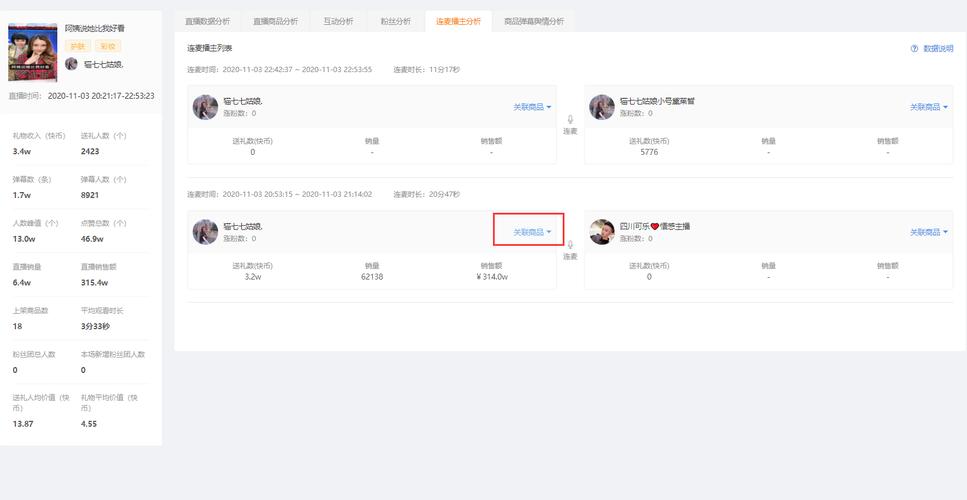Click the 连麦 microphone icon in 20分47秒 session
Screen dimensions: 967x500
570,245
